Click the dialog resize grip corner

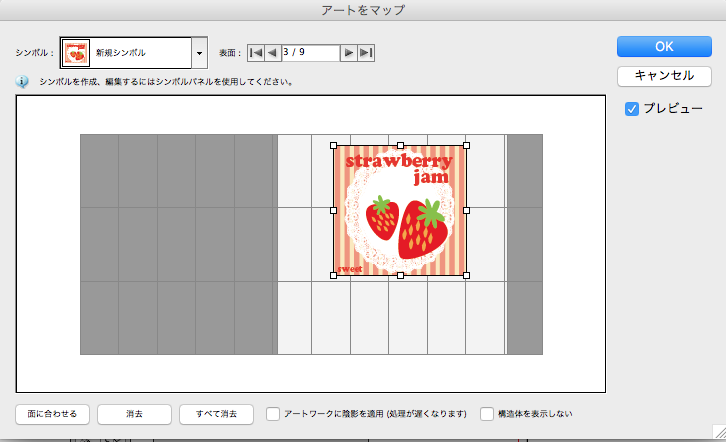click(719, 432)
